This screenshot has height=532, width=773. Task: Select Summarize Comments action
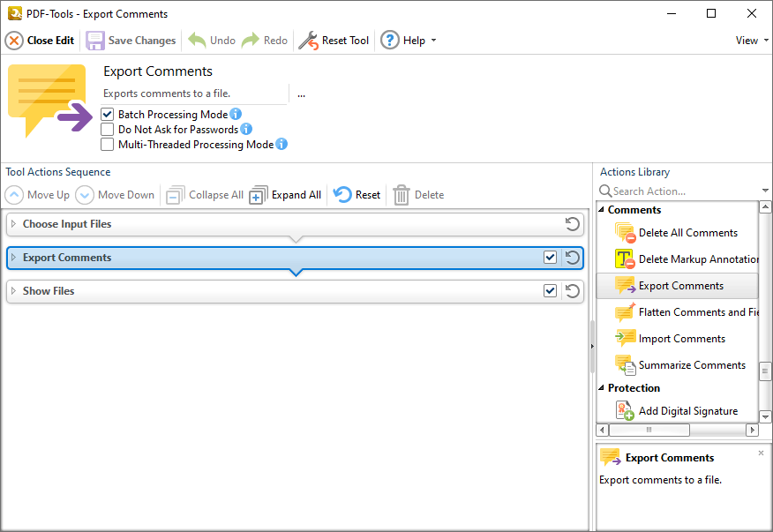click(677, 365)
